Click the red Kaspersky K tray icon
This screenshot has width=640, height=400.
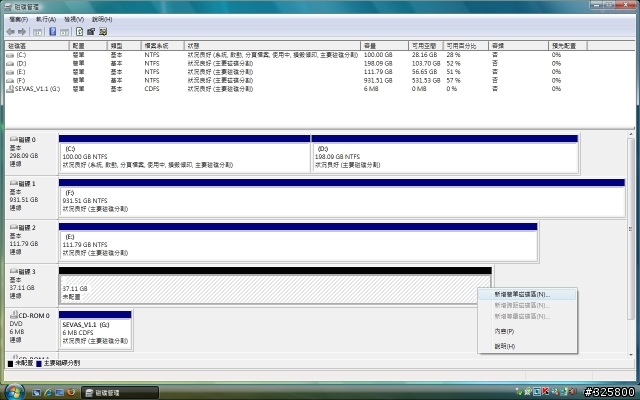(x=545, y=392)
